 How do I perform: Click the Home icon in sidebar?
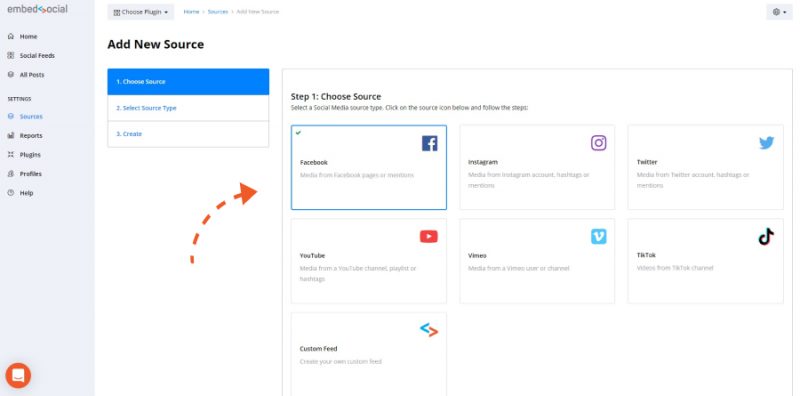click(x=11, y=37)
